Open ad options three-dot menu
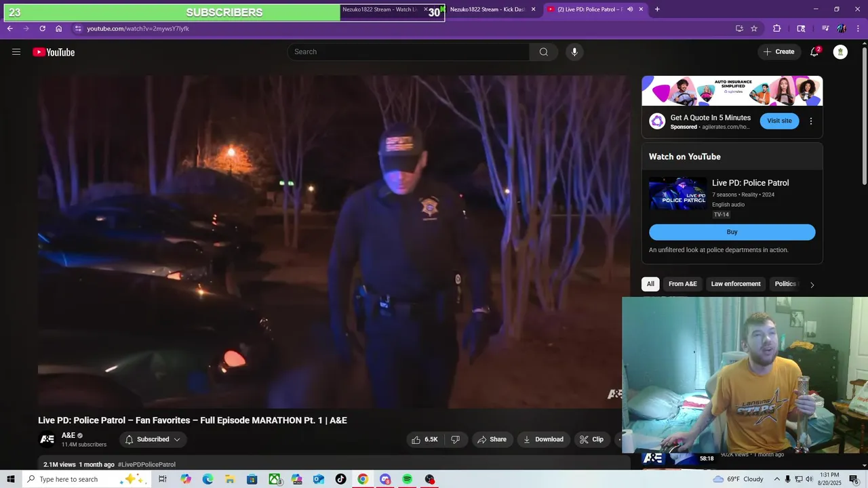 pos(811,121)
